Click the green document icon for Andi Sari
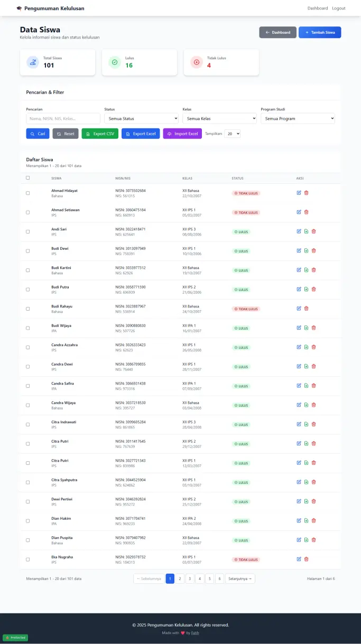 tap(306, 231)
